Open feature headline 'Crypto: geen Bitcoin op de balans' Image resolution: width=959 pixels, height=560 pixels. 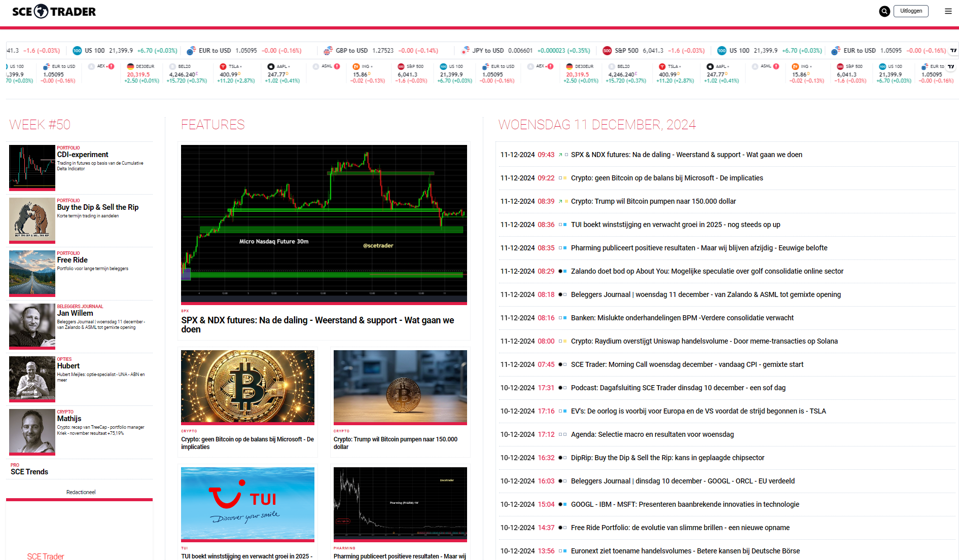(247, 443)
